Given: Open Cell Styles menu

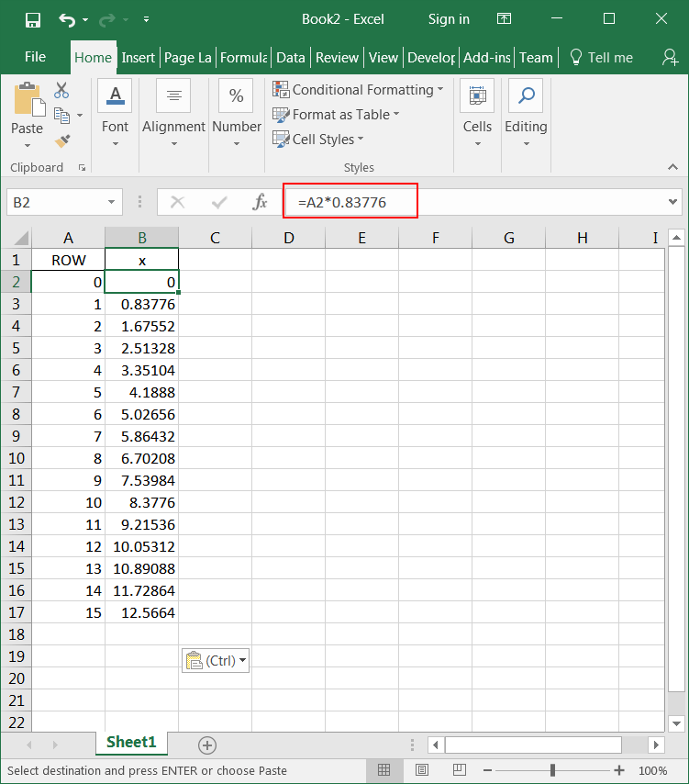Looking at the screenshot, I should click(317, 139).
